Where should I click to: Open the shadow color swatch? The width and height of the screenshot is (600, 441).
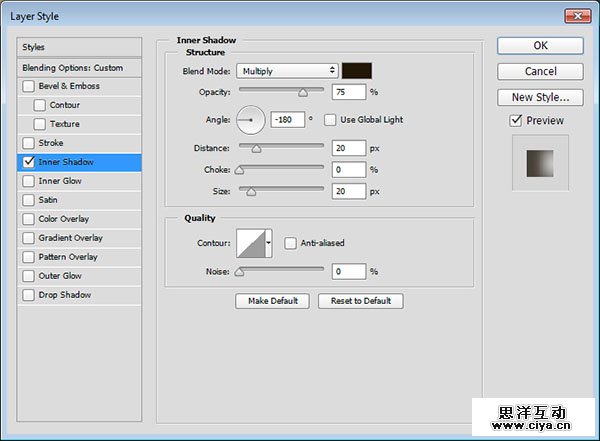click(x=357, y=71)
